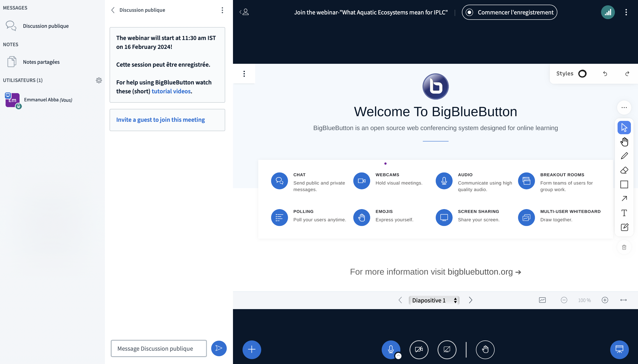Open the tutorial videos link
This screenshot has height=364, width=638.
171,91
